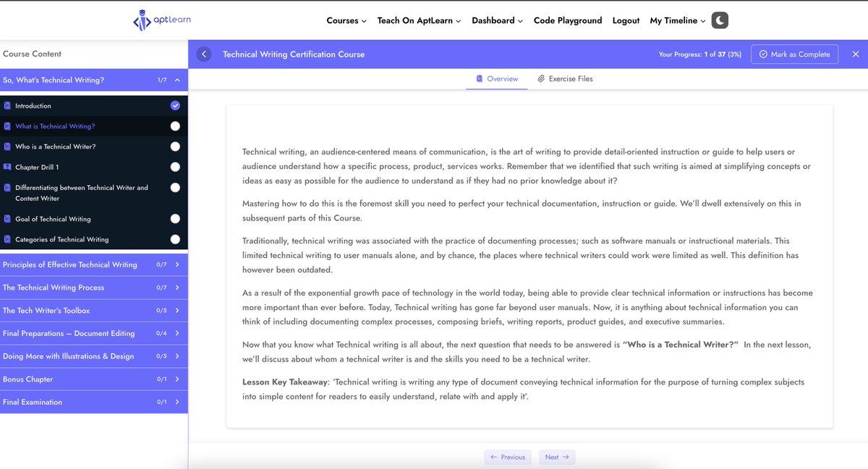Viewport: 868px width, 469px height.
Task: Click the Your Progress 1 of 37 indicator
Action: coord(700,54)
